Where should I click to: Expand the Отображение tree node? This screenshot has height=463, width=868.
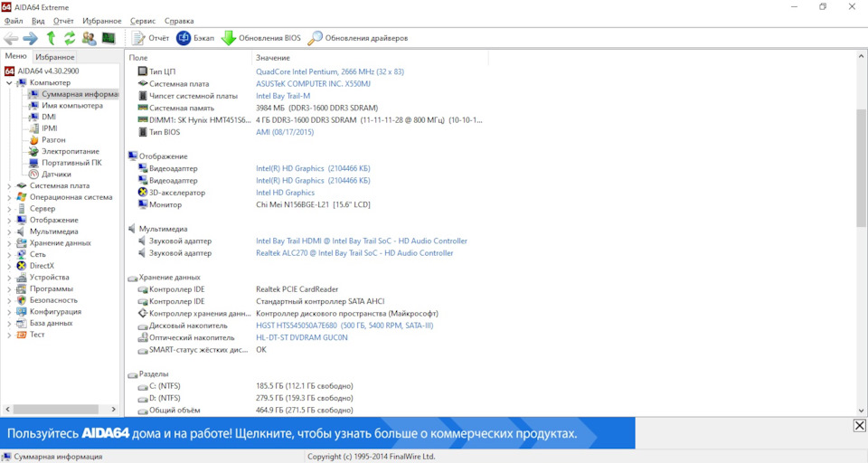tap(9, 221)
